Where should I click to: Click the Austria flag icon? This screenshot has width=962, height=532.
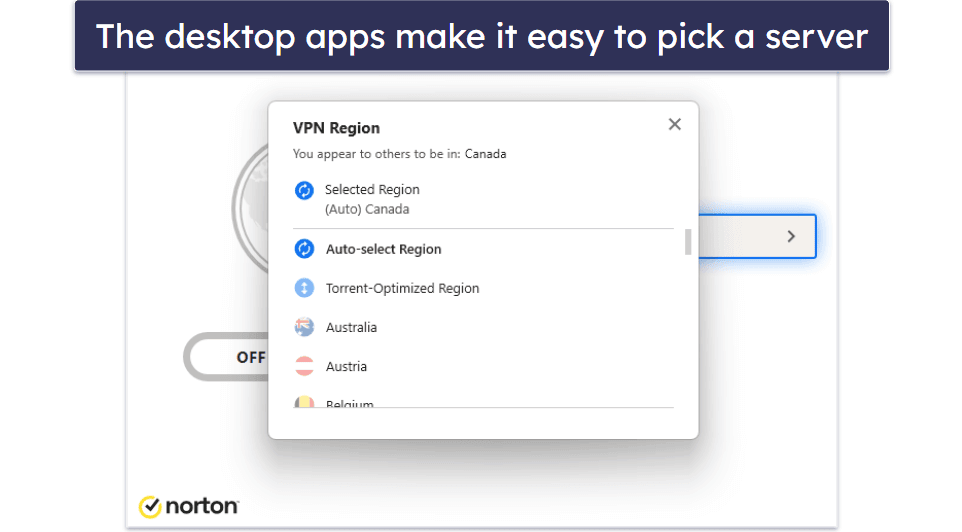pos(304,366)
